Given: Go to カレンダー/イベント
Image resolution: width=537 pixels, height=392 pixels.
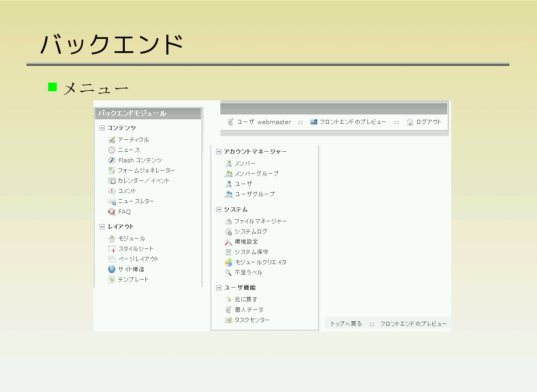Looking at the screenshot, I should click(144, 181).
